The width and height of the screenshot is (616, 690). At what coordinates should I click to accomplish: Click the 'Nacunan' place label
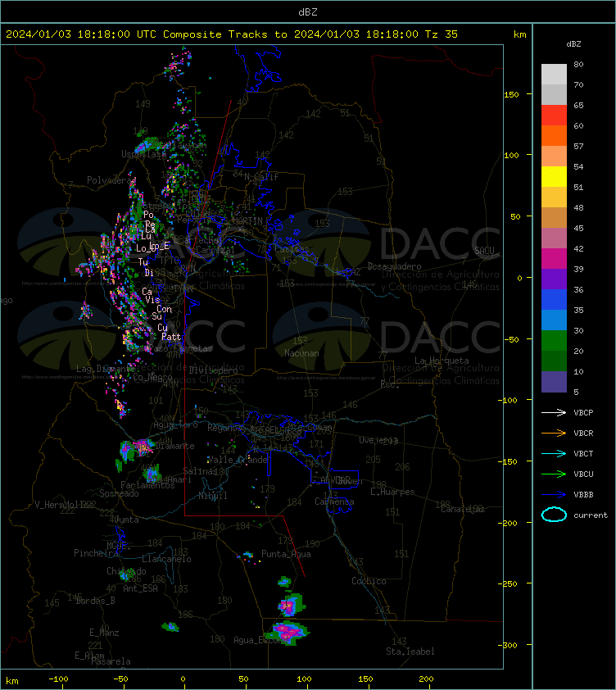click(x=301, y=353)
